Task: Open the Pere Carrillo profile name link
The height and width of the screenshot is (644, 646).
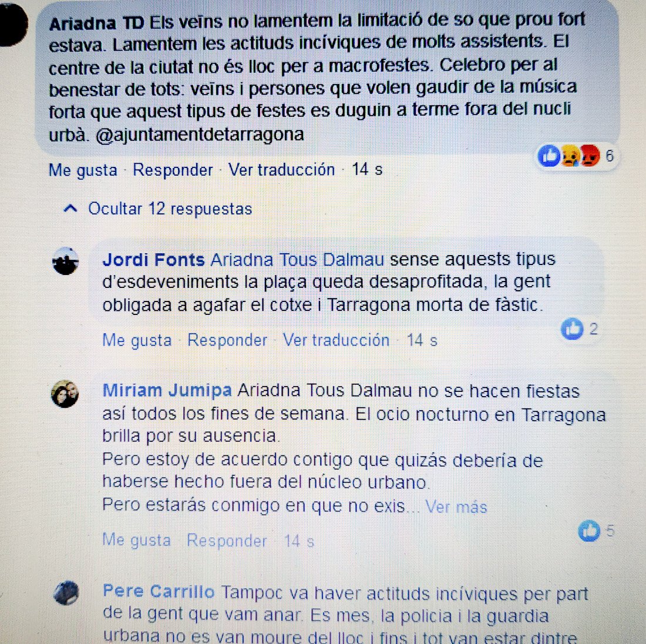Action: click(x=159, y=591)
